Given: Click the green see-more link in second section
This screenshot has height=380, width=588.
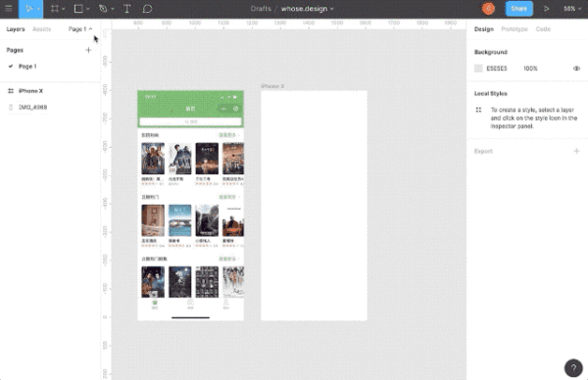Looking at the screenshot, I should (228, 197).
